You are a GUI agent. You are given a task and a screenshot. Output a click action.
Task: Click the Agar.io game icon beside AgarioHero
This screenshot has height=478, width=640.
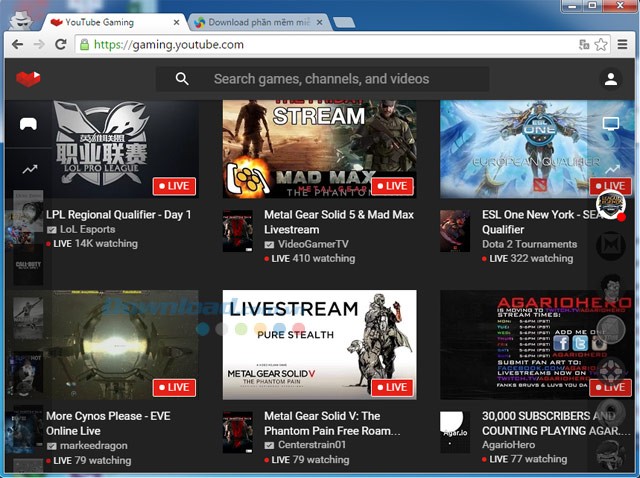coord(455,432)
